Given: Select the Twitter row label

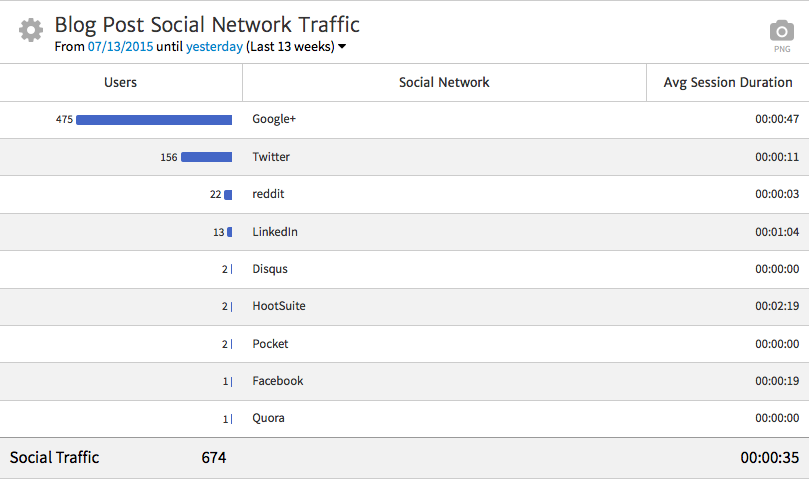Looking at the screenshot, I should coord(271,157).
